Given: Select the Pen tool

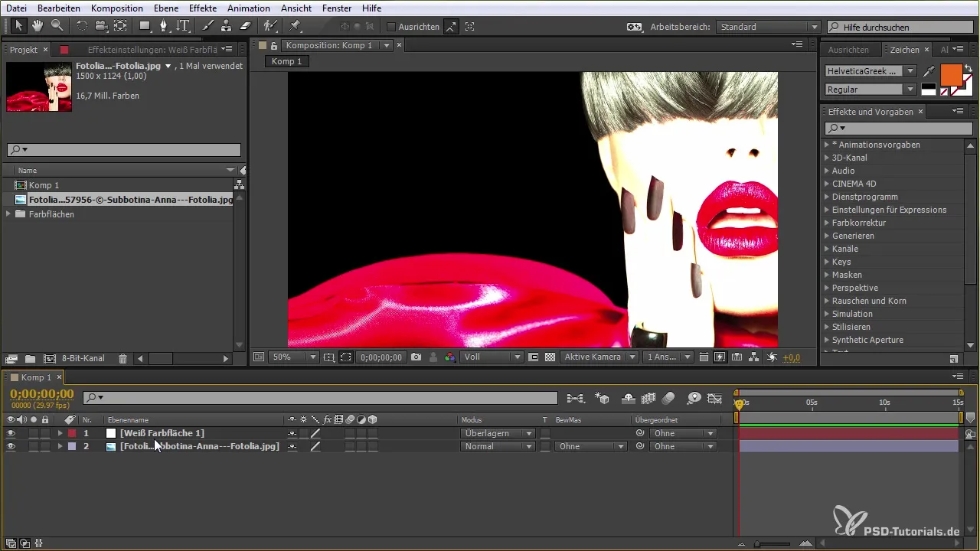Looking at the screenshot, I should [163, 26].
